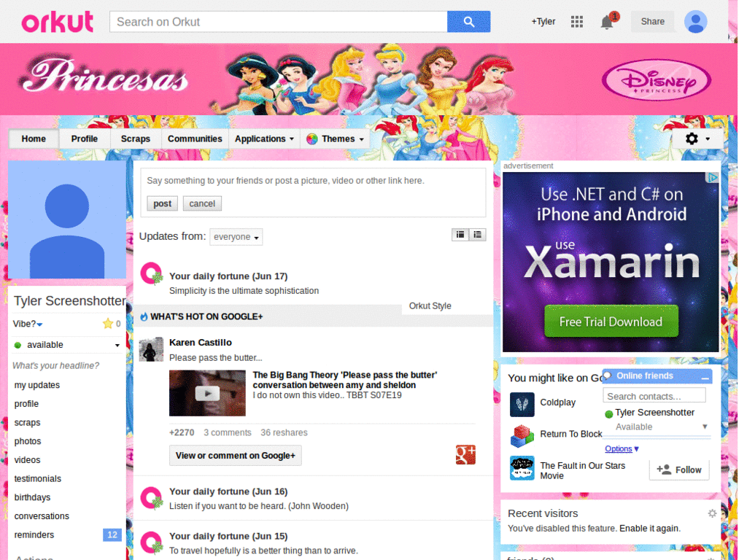Open my updates in the sidebar
This screenshot has width=747, height=560.
37,385
